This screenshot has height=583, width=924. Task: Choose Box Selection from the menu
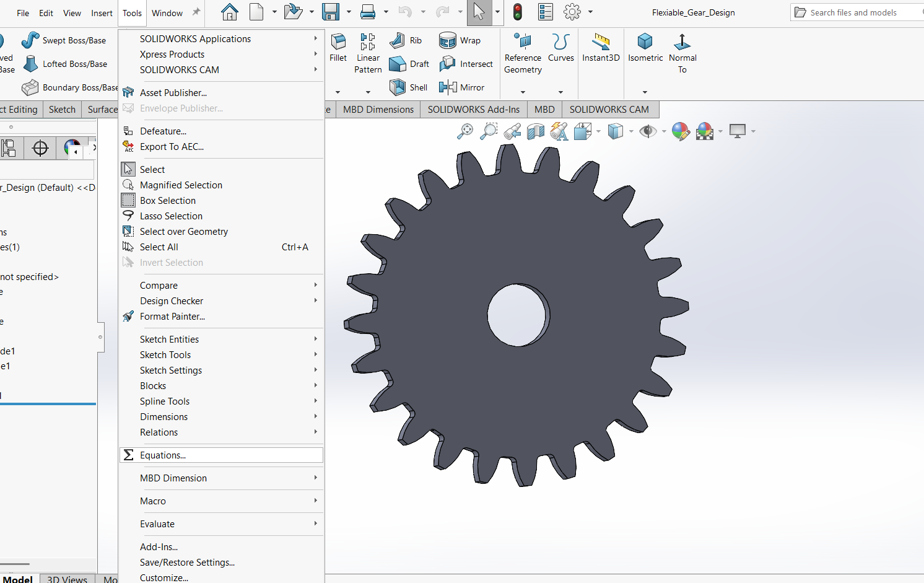[222, 200]
